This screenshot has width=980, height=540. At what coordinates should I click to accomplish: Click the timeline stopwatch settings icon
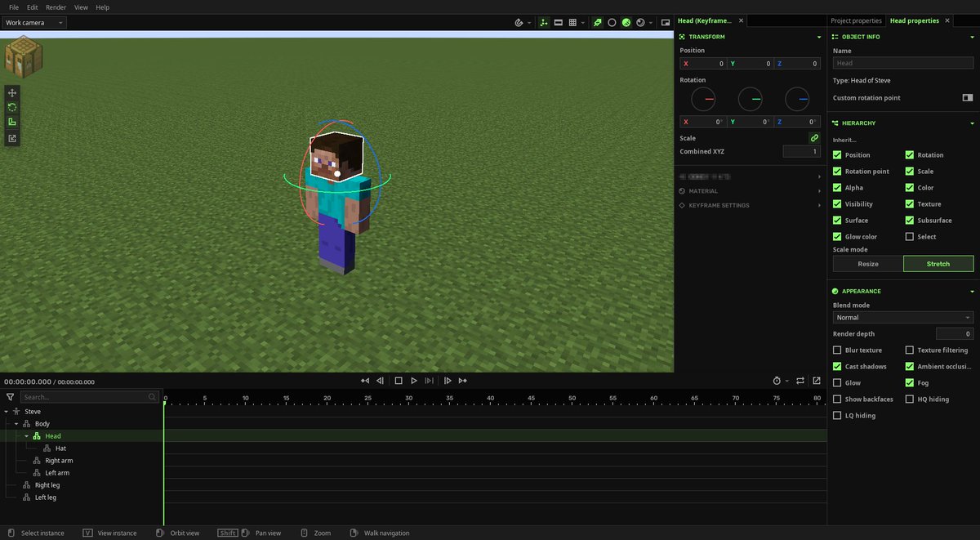tap(777, 381)
